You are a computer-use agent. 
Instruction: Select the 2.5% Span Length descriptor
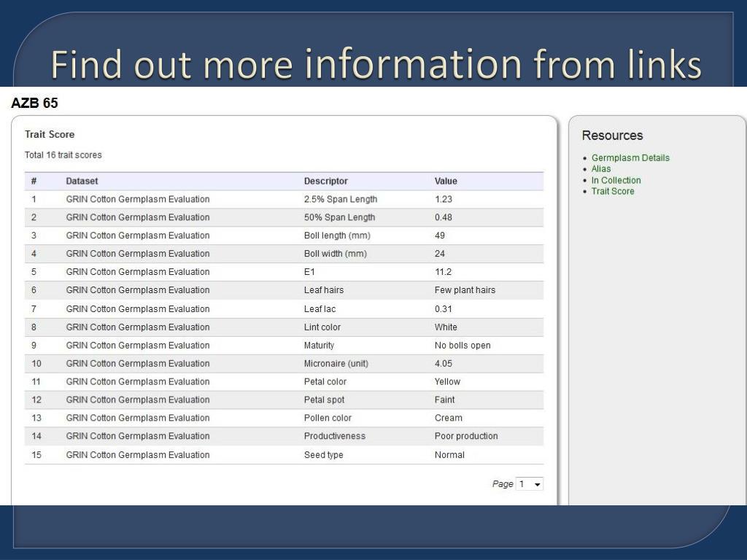(341, 199)
